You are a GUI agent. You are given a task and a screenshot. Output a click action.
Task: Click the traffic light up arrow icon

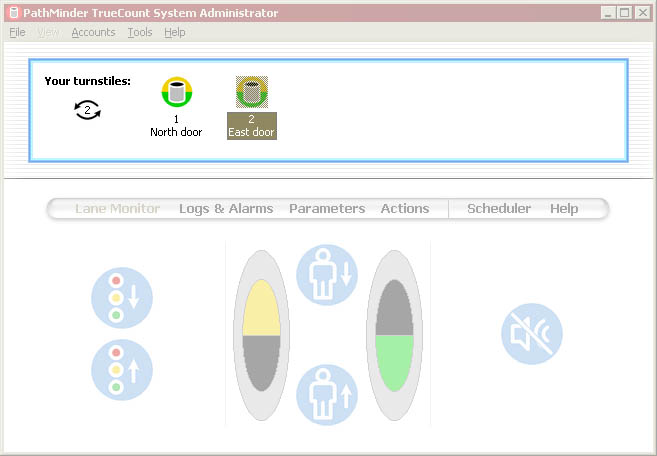tap(122, 371)
